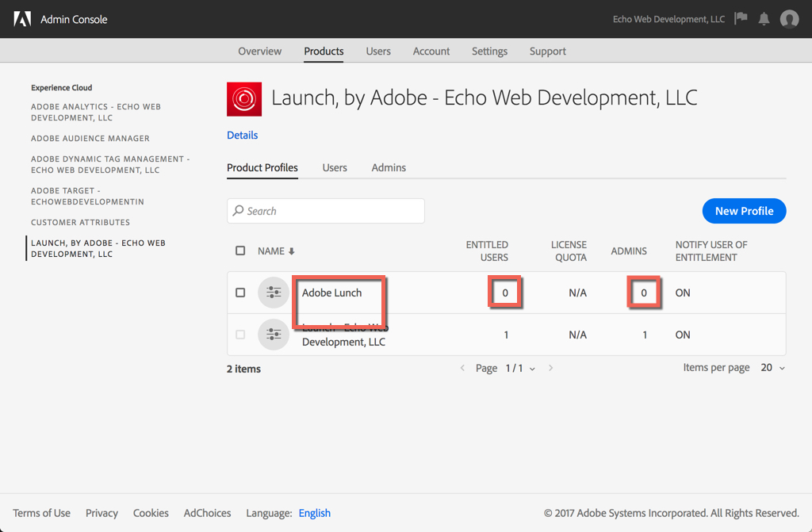
Task: Open the Privacy footer link
Action: [101, 513]
